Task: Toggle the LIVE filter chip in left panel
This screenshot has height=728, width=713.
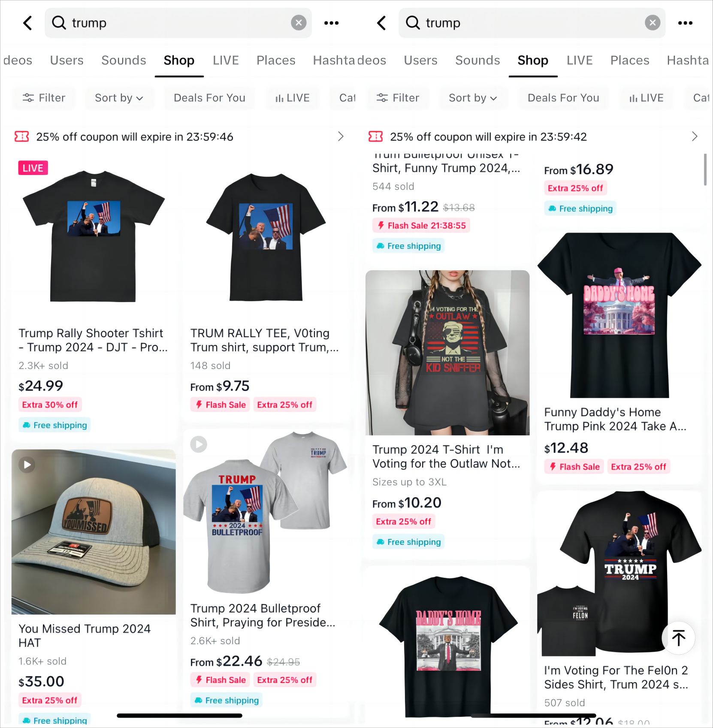Action: coord(293,98)
